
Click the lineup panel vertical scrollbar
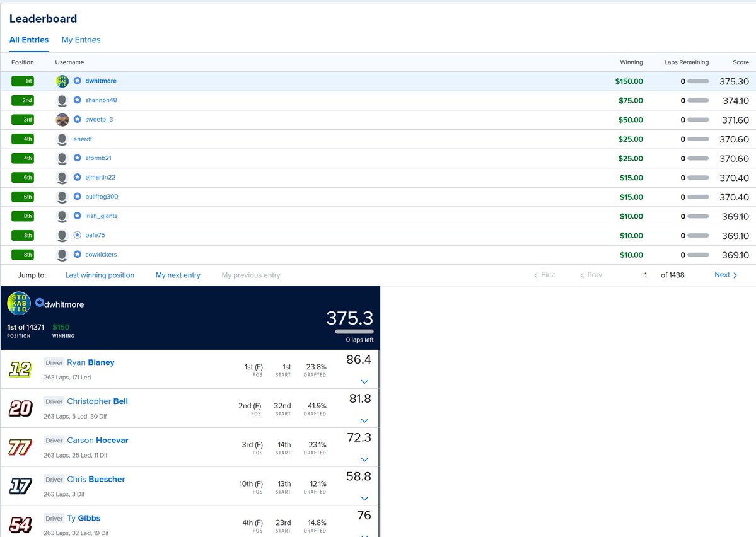pyautogui.click(x=379, y=444)
